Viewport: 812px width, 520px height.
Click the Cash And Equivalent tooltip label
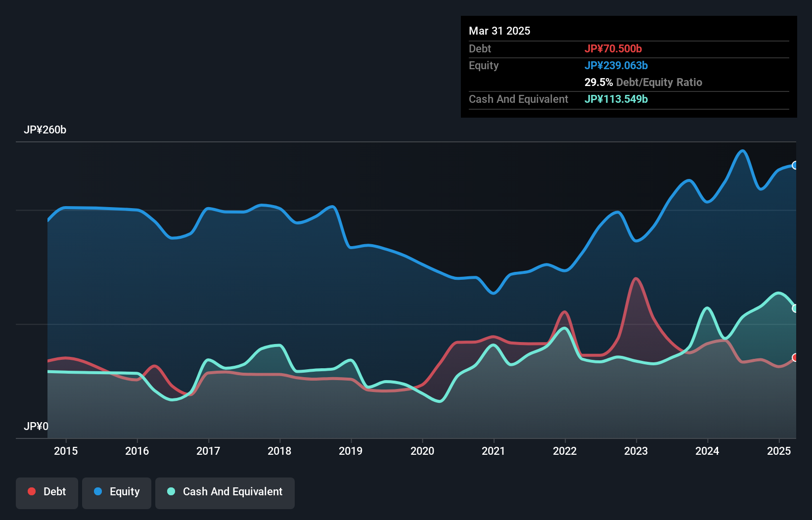[x=519, y=99]
